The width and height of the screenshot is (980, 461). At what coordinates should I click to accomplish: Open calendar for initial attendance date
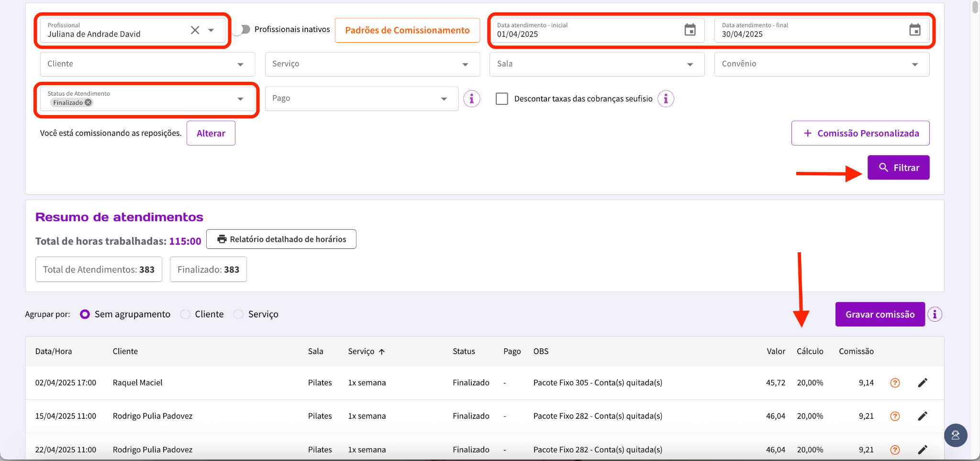coord(690,30)
